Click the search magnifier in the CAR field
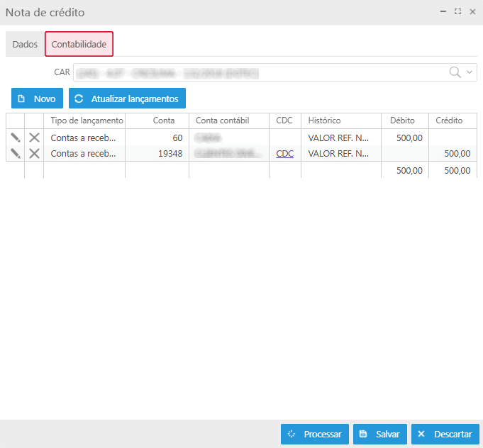This screenshot has width=483, height=448. 455,72
